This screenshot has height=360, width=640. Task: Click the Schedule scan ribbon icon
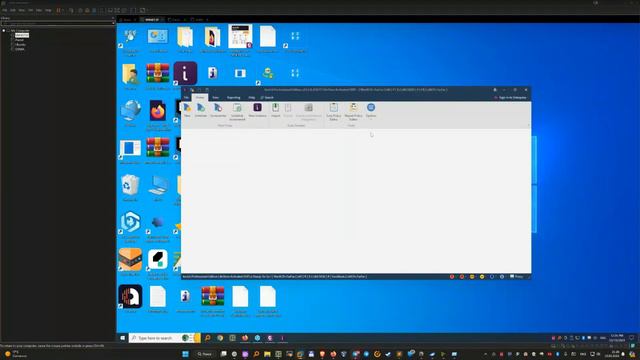click(x=200, y=110)
